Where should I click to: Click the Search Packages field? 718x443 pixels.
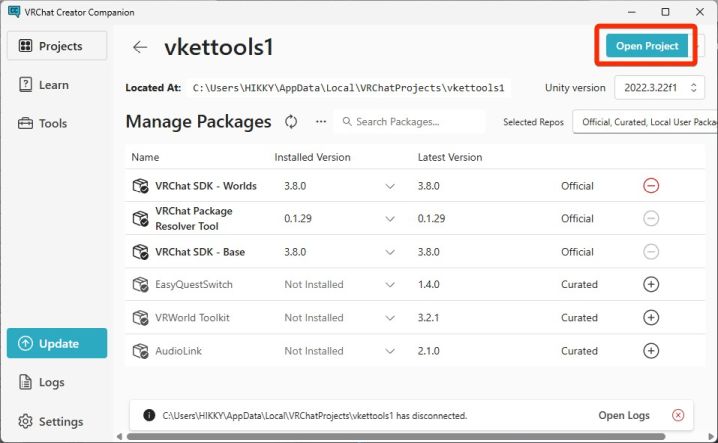tap(412, 122)
